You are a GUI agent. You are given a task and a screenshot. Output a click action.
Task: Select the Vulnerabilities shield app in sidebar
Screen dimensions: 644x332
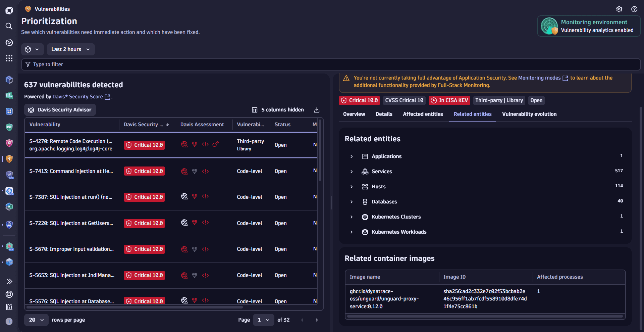tap(9, 159)
